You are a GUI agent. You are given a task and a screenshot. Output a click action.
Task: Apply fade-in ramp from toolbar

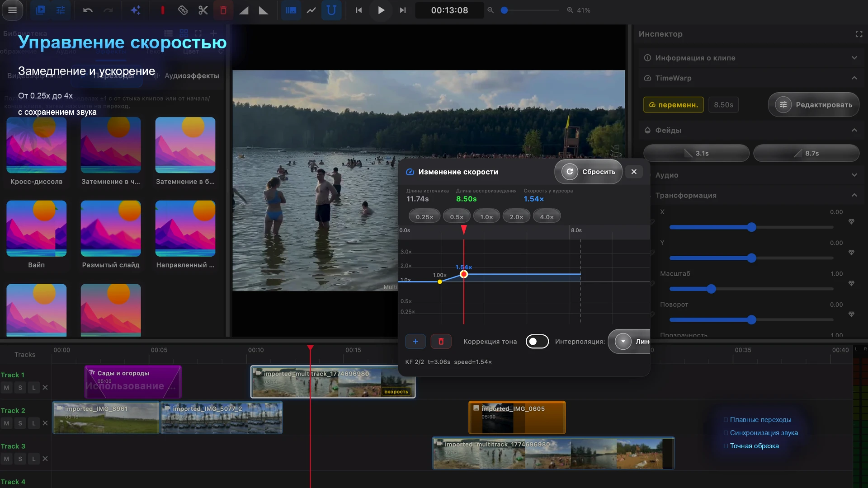click(x=244, y=10)
